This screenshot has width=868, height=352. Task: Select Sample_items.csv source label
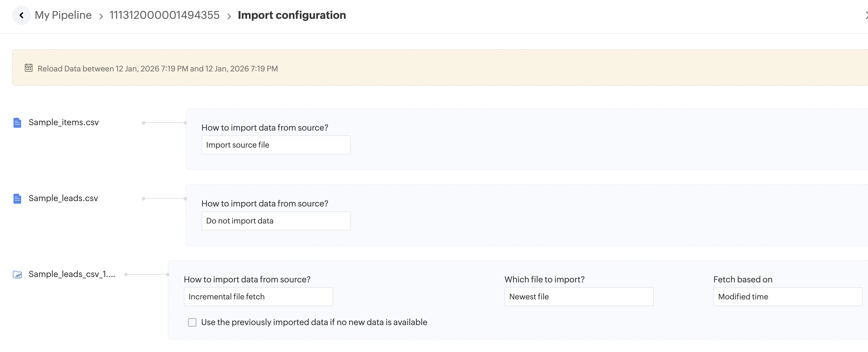pyautogui.click(x=64, y=123)
